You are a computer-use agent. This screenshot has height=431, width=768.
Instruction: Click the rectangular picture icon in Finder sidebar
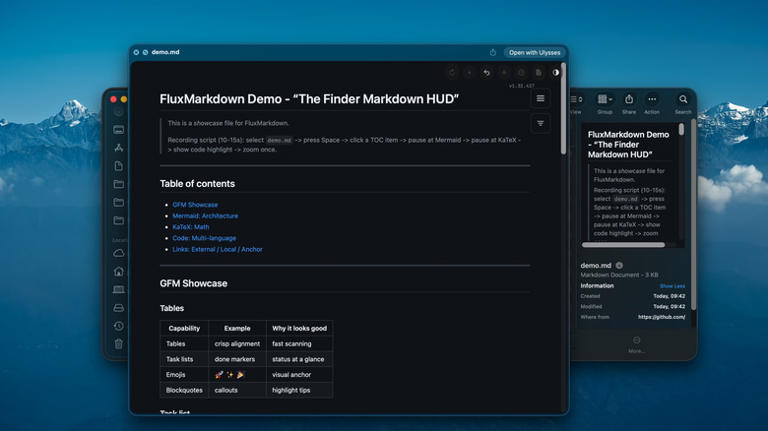point(119,130)
